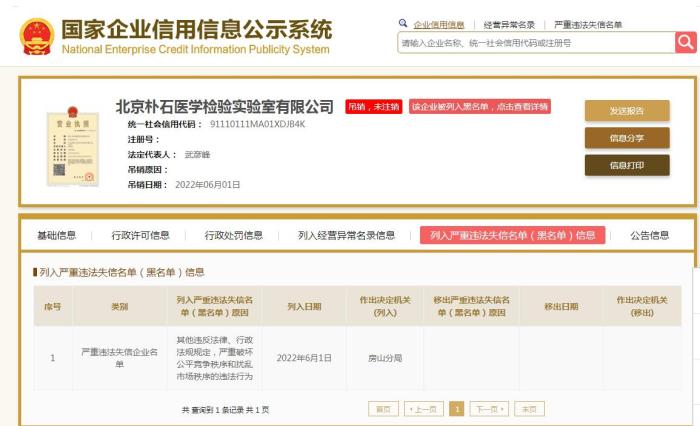
Task: Open the 列入经营异常名录信息 tab
Action: pyautogui.click(x=346, y=235)
